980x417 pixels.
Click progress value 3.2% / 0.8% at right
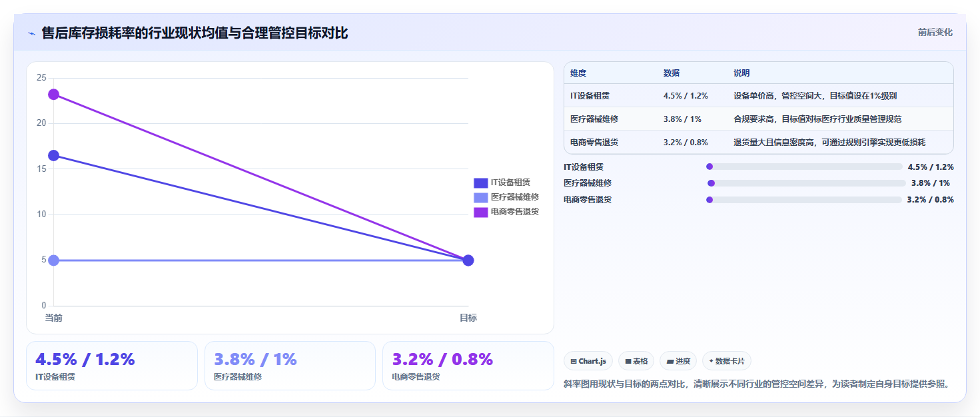(931, 200)
